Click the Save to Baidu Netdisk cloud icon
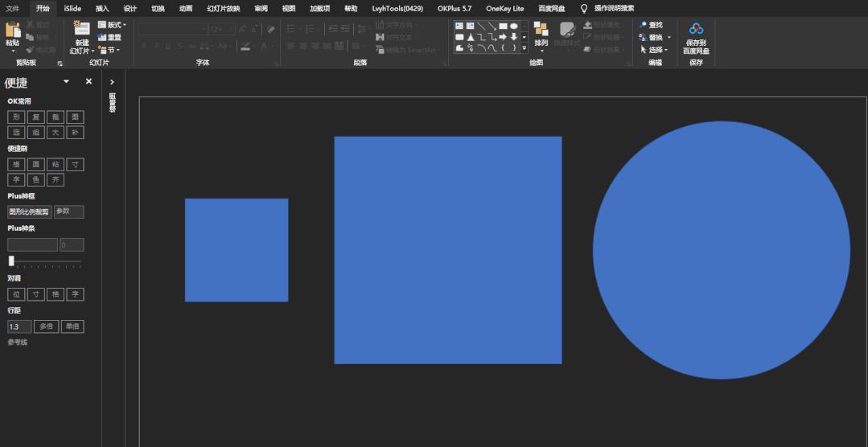This screenshot has height=447, width=868. point(696,29)
